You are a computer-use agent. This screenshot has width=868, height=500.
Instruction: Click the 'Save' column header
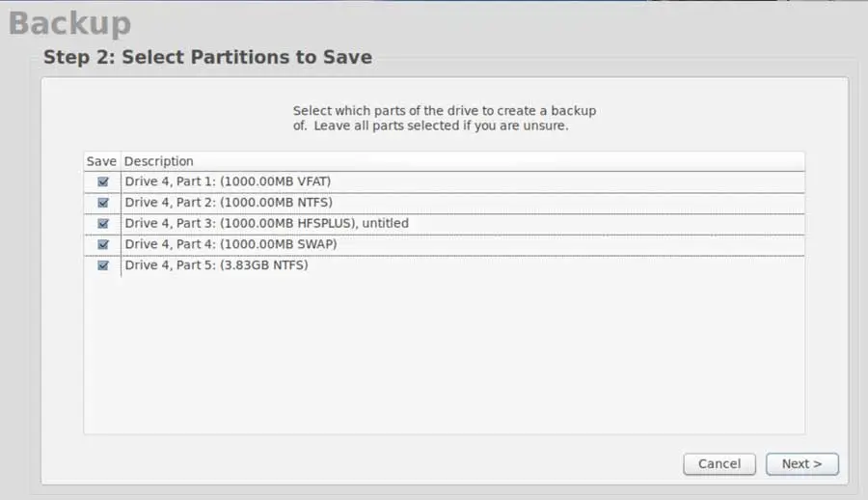[101, 161]
